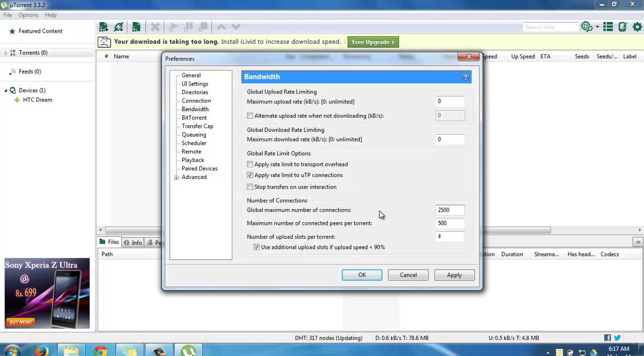Uncheck Use additional upload slots option

coord(257,247)
